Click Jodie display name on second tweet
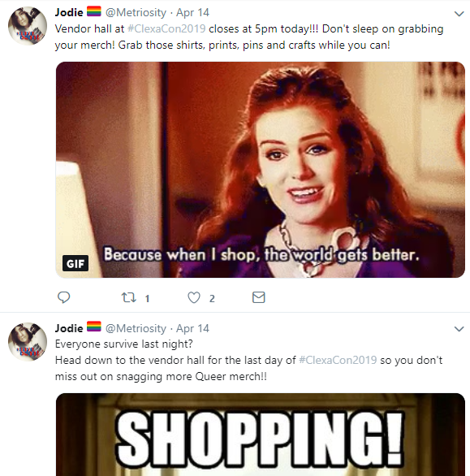 point(69,328)
